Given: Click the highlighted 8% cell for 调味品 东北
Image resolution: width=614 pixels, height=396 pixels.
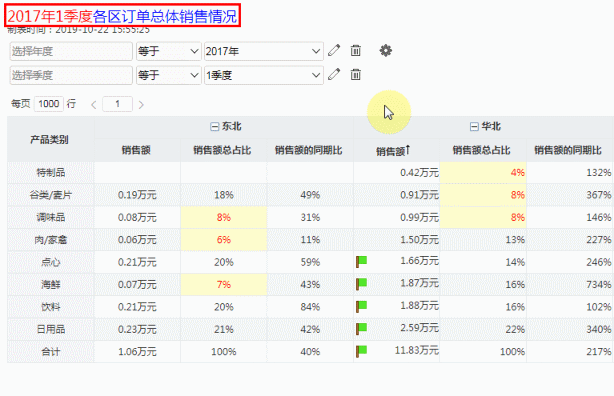Looking at the screenshot, I should 224,217.
